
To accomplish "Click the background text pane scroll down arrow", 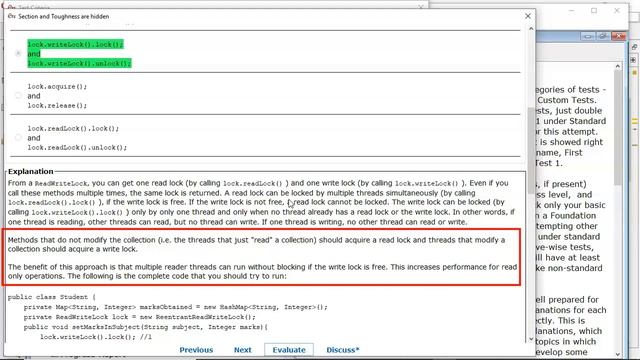I will pos(618,354).
